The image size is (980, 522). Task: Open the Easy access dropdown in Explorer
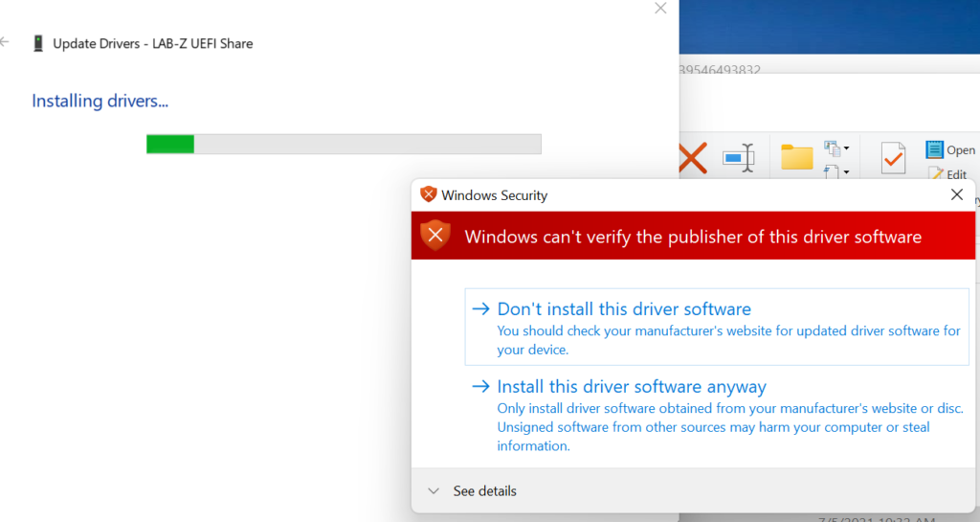tap(836, 171)
